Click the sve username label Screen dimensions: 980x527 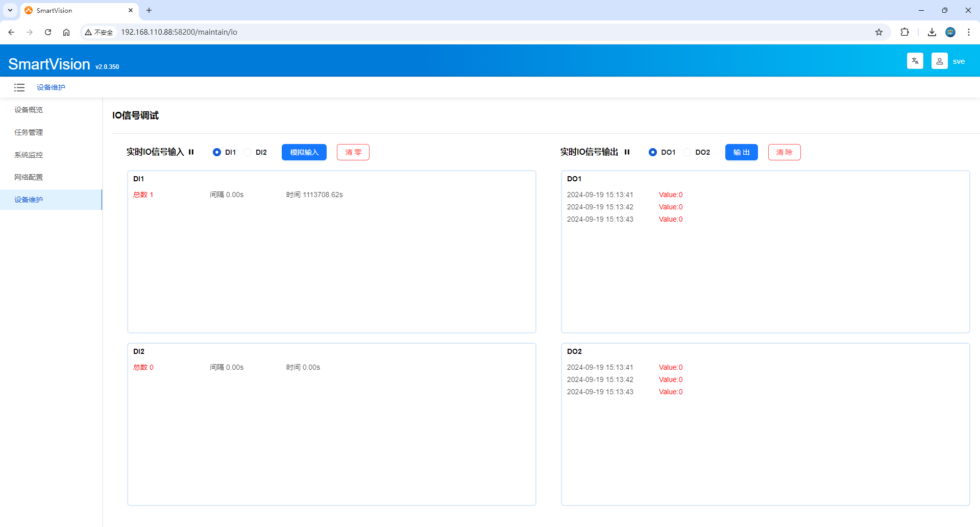(959, 61)
